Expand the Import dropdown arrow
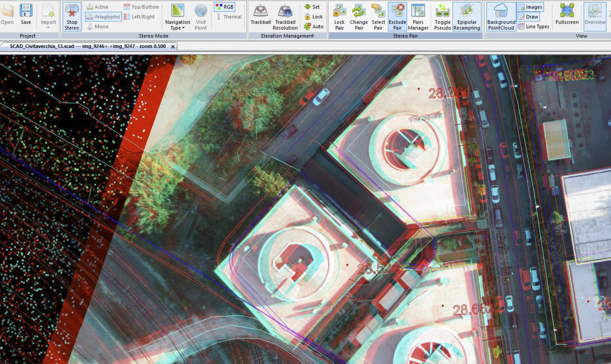The image size is (611, 364). (x=48, y=28)
